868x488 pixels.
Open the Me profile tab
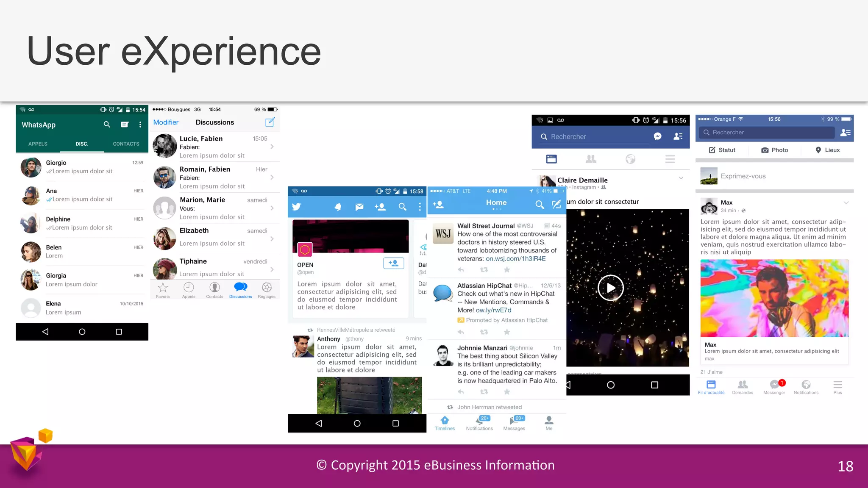(549, 423)
